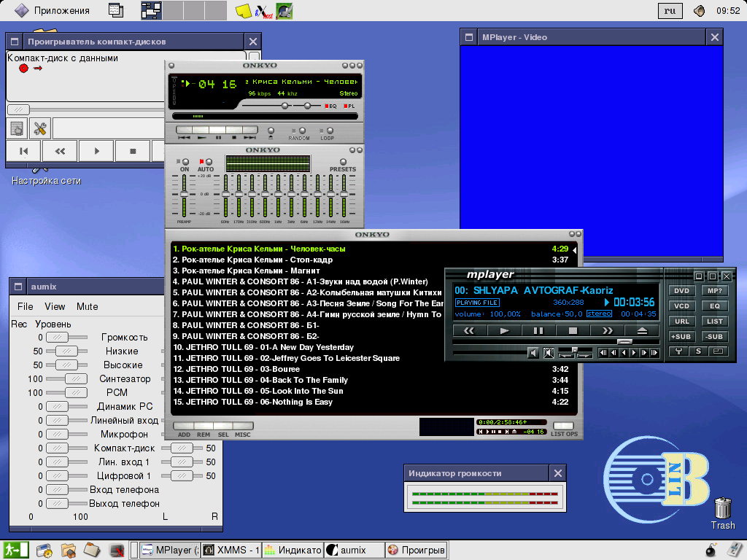Click the yellow sticky note panel icon
The width and height of the screenshot is (747, 560).
[x=244, y=11]
